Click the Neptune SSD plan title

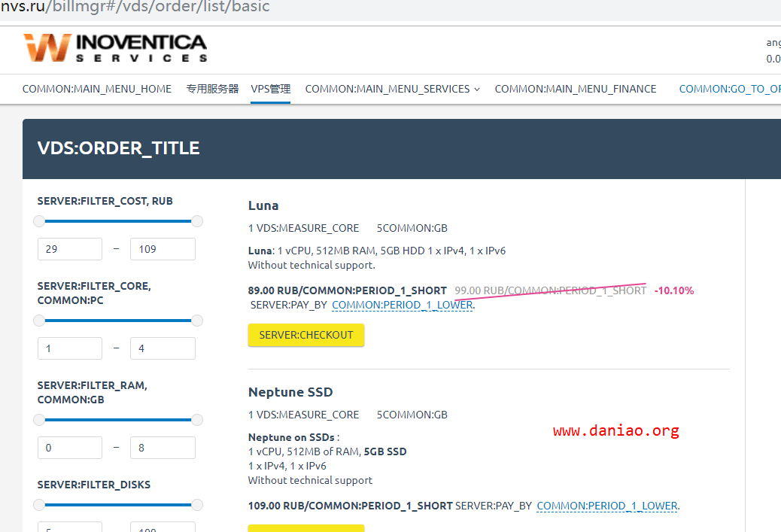tap(290, 392)
